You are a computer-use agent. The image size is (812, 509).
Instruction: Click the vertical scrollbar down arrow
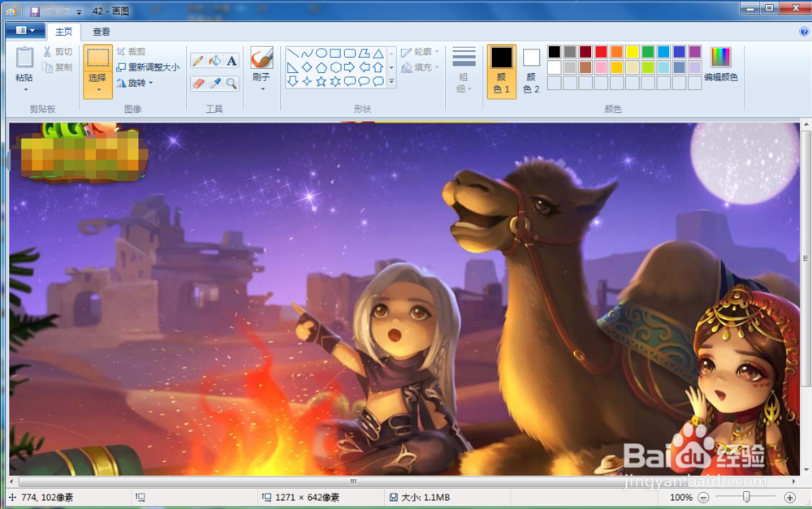[806, 470]
